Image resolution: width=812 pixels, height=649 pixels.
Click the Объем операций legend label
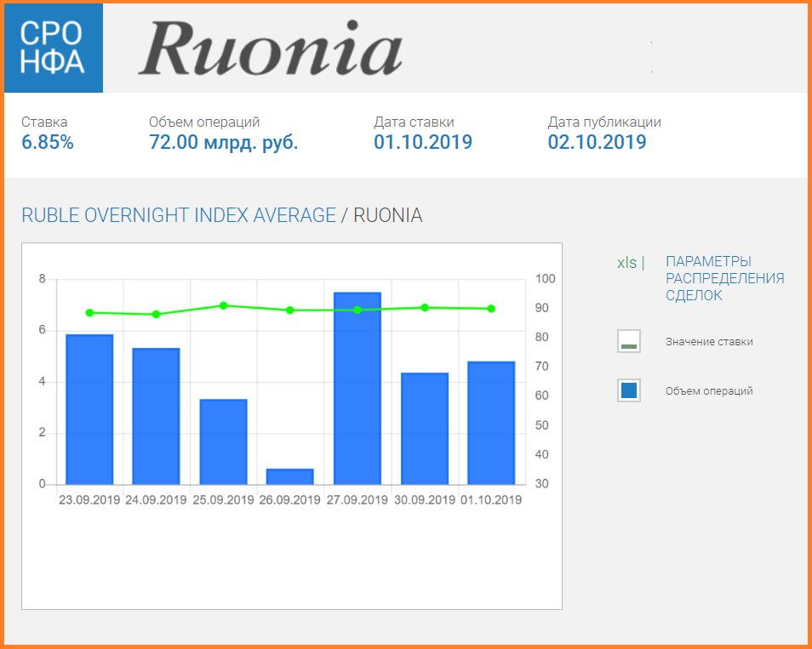point(709,391)
